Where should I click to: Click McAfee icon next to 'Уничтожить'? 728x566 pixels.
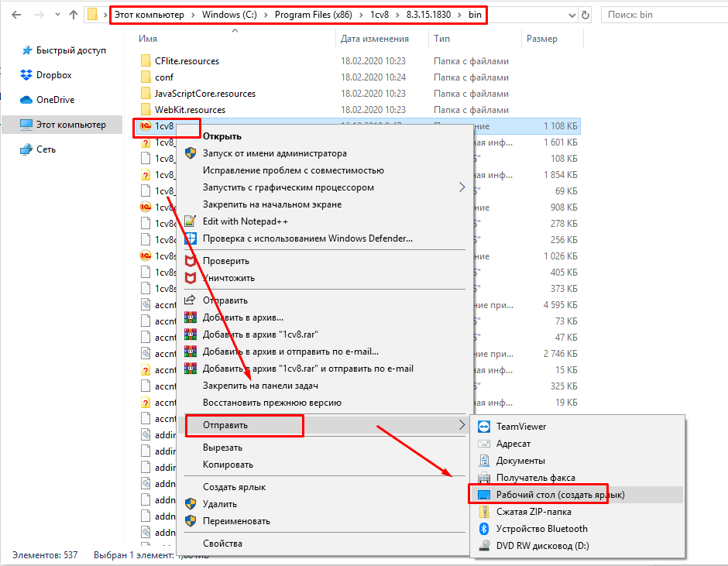pos(191,278)
